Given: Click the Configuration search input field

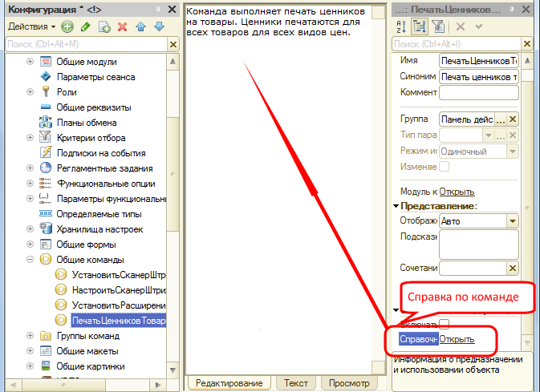Looking at the screenshot, I should (87, 44).
